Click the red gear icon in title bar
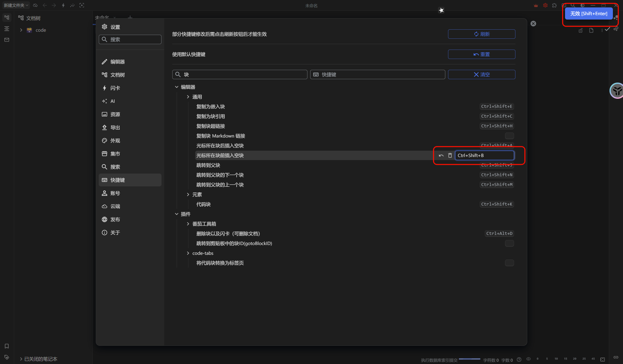Viewport: 623px width, 364px height. tap(545, 5)
